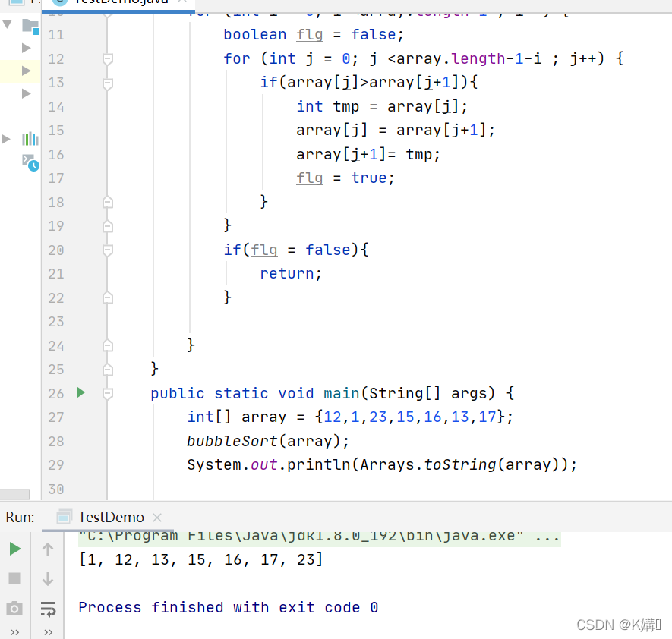Click 'flg = true;' statement

[x=345, y=178]
